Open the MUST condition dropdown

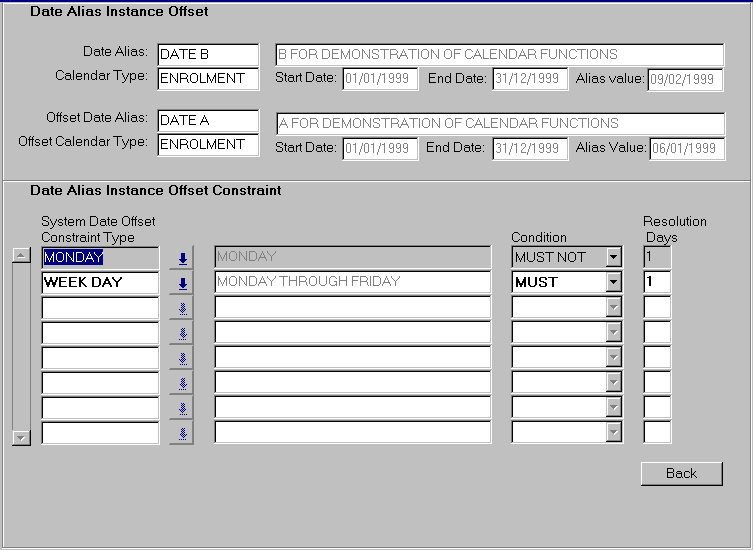(x=613, y=283)
